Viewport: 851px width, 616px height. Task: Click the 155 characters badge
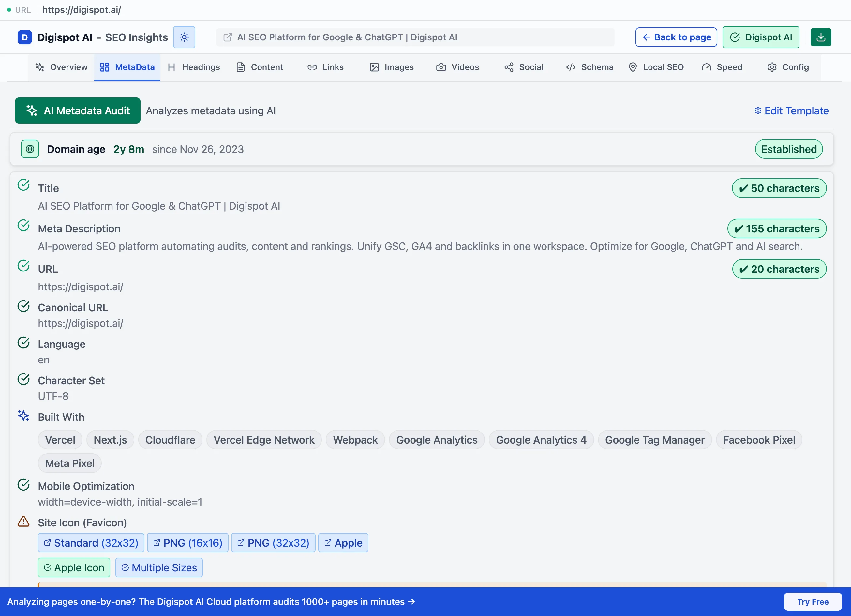tap(777, 229)
